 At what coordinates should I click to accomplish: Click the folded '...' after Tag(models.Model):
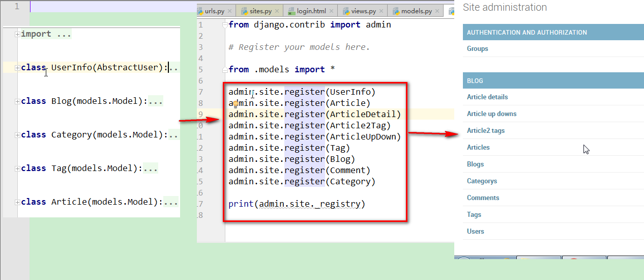pyautogui.click(x=151, y=169)
